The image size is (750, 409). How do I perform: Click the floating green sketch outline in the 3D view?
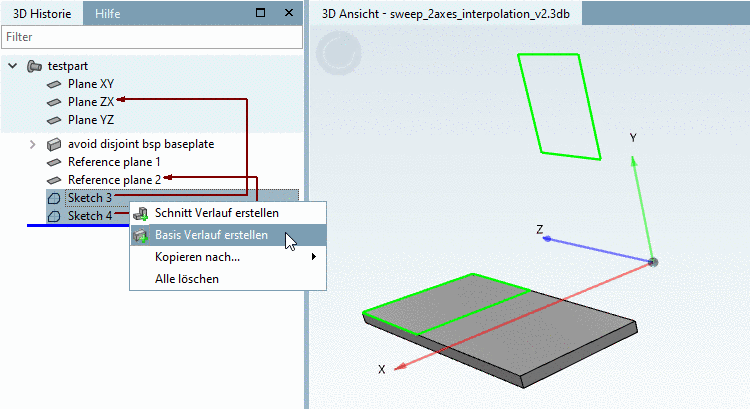click(559, 106)
